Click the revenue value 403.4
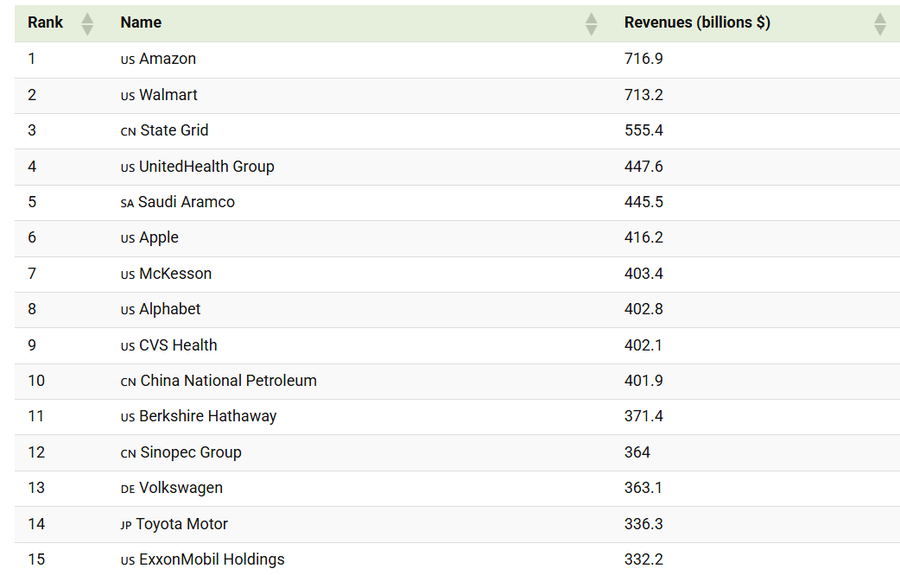This screenshot has height=575, width=900. 643,274
